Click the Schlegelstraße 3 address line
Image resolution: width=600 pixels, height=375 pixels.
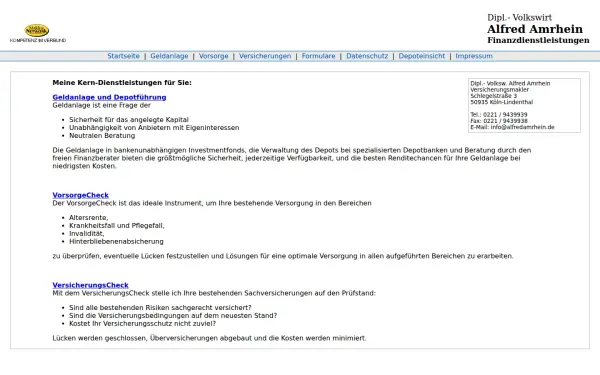494,96
